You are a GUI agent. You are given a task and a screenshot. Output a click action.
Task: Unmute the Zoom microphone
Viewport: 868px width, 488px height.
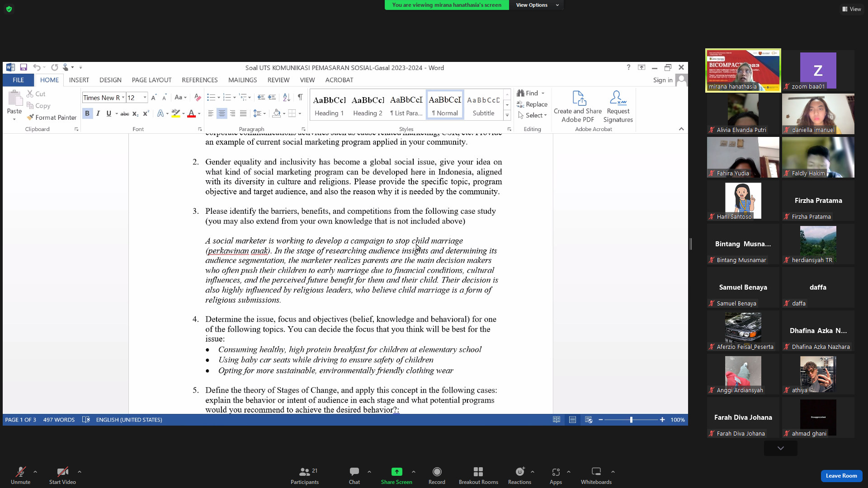click(x=20, y=475)
